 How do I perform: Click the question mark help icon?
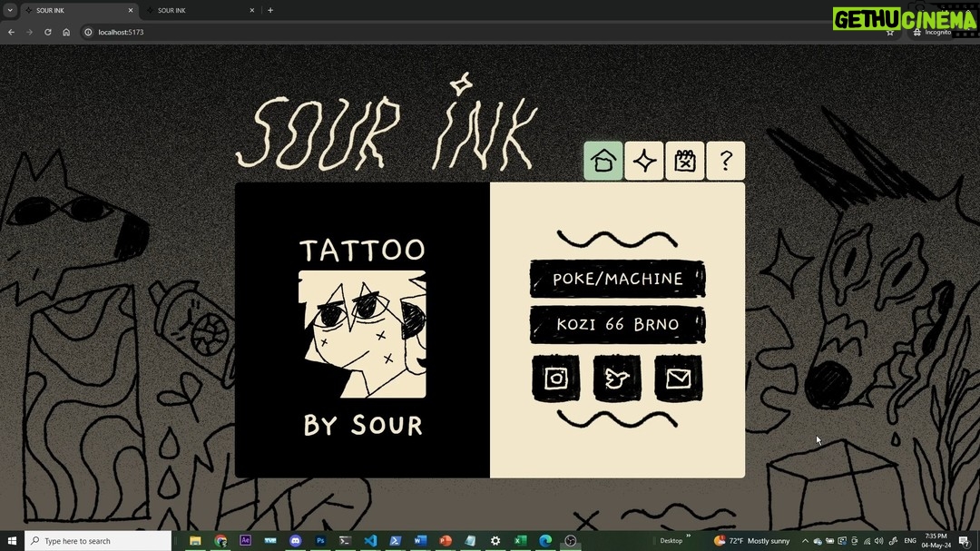(726, 162)
